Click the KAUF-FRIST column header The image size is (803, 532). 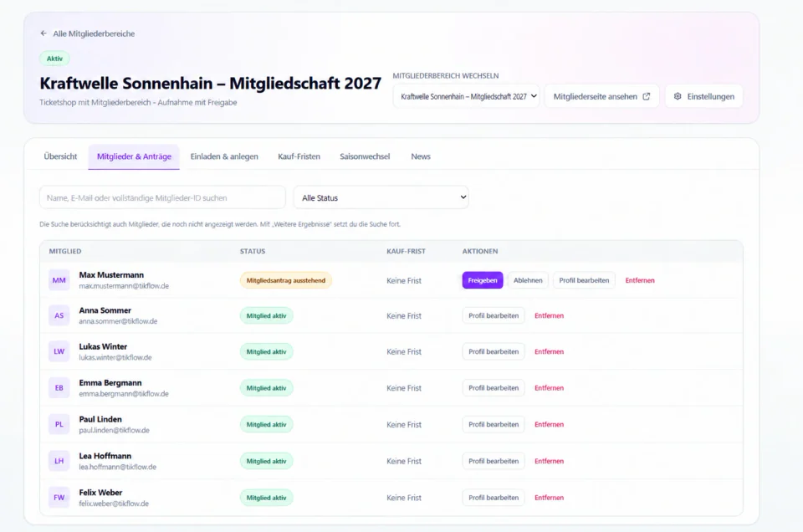click(407, 251)
